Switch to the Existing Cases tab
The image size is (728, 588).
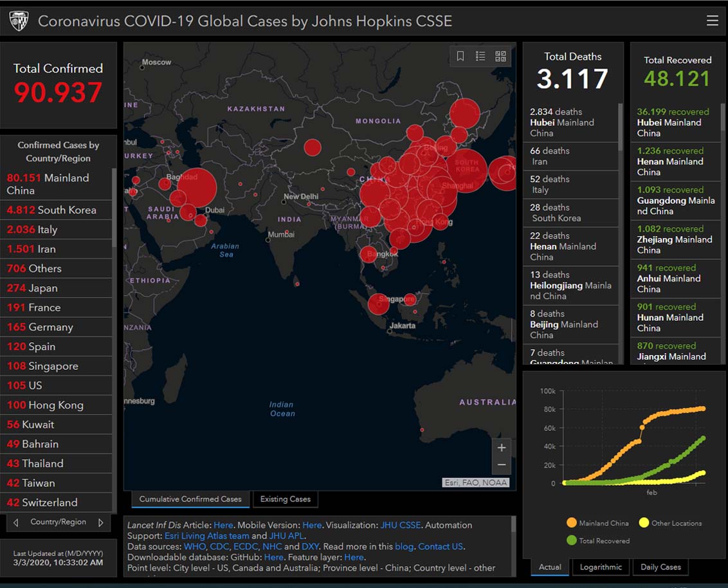[285, 499]
